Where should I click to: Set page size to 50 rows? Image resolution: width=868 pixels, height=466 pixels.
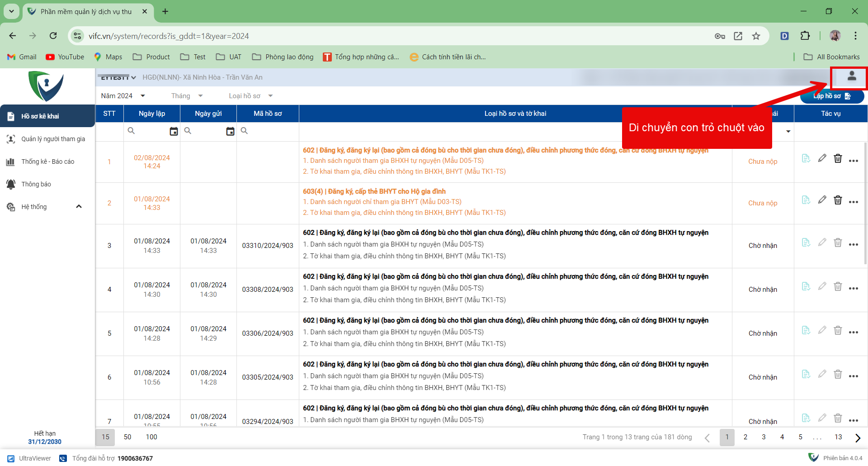pyautogui.click(x=127, y=437)
